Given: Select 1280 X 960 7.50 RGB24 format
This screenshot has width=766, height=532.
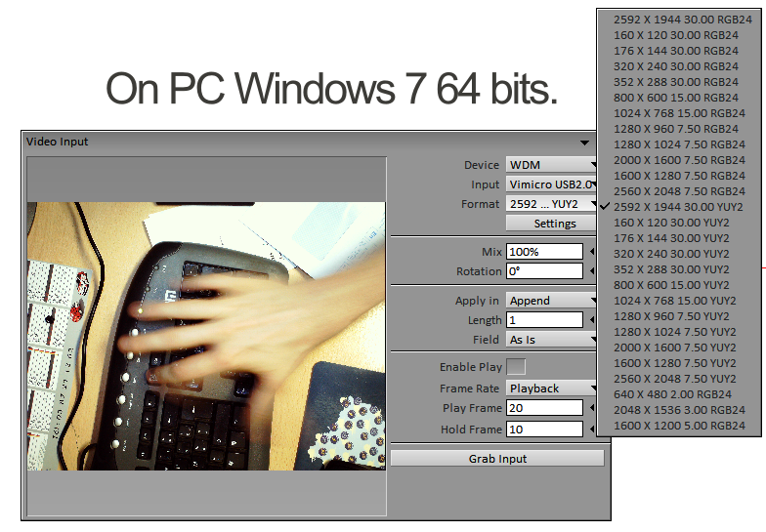Looking at the screenshot, I should [679, 129].
